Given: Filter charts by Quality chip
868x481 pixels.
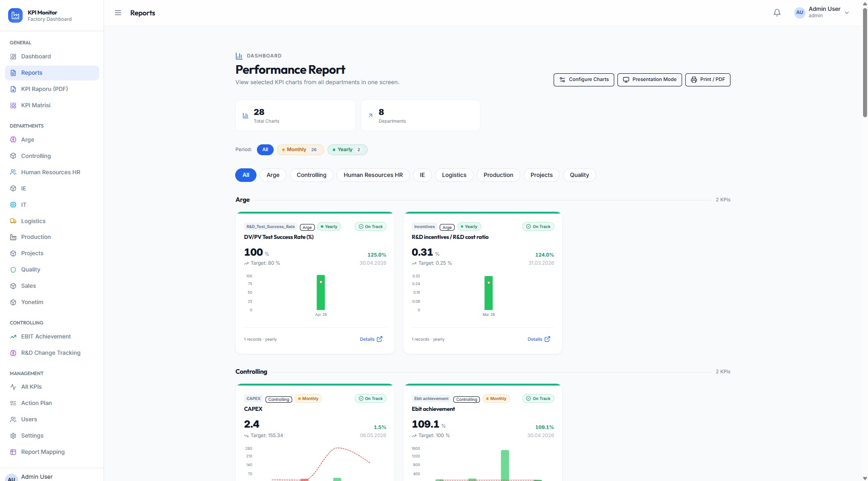Looking at the screenshot, I should pos(579,175).
